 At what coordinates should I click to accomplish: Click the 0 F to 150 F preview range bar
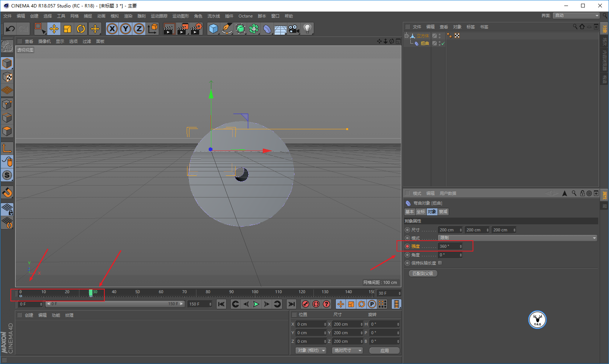click(115, 304)
